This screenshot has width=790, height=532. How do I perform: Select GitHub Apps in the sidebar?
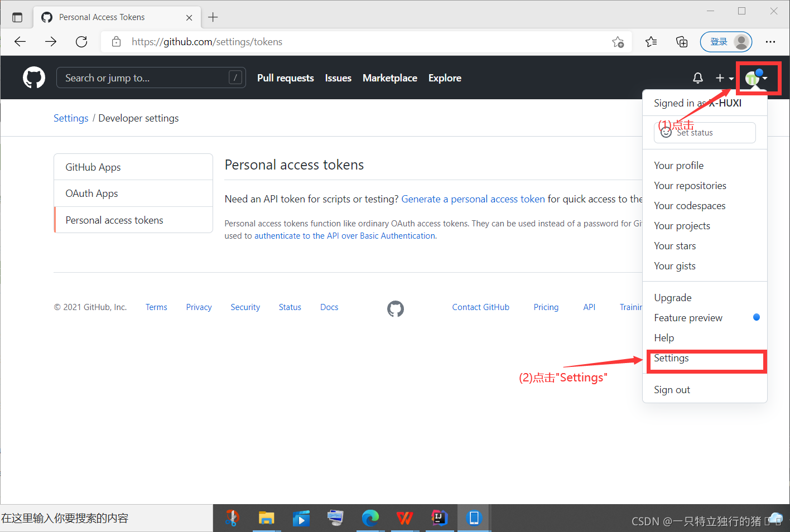pyautogui.click(x=133, y=167)
